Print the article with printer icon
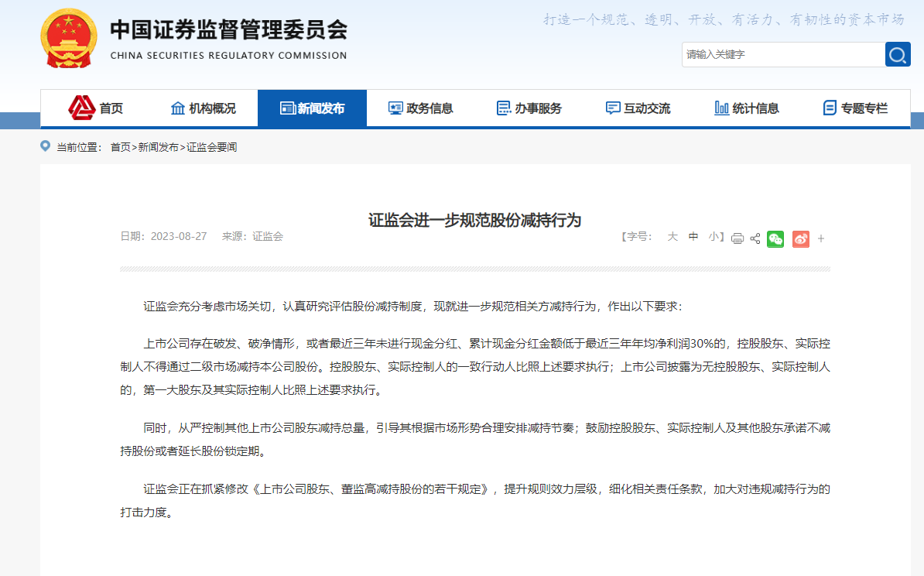Screen dimensions: 924x576 tap(737, 238)
